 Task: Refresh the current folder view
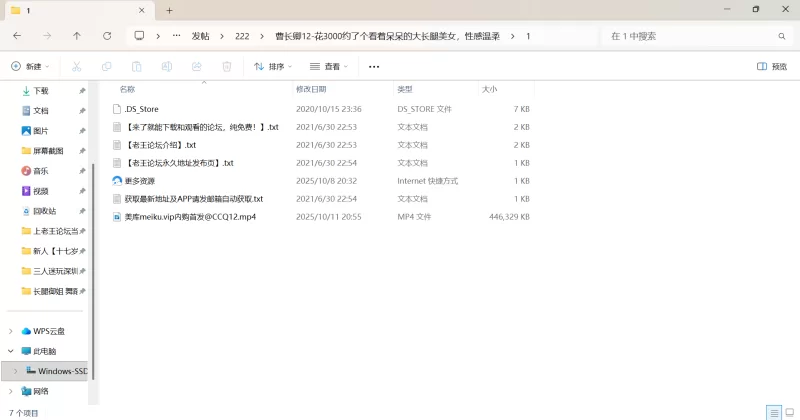(107, 35)
